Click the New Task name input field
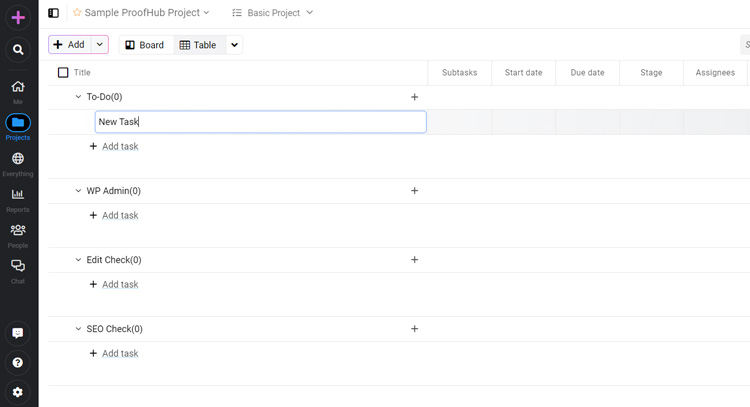Viewport: 750px width, 407px height. [x=260, y=122]
